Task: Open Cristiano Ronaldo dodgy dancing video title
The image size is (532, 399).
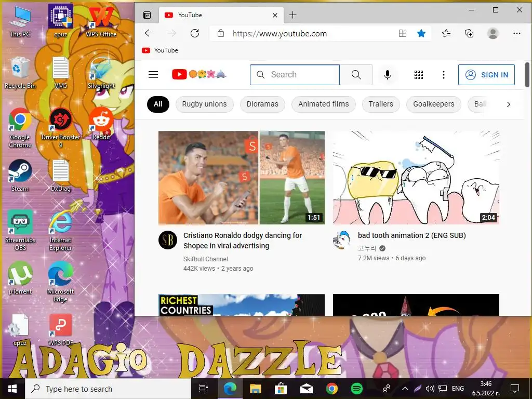Action: tap(243, 241)
